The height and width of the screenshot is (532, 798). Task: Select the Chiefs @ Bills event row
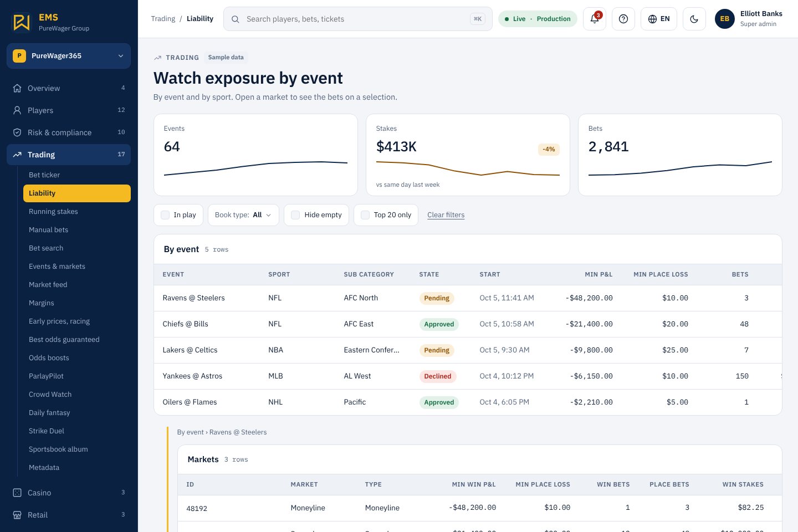click(468, 324)
